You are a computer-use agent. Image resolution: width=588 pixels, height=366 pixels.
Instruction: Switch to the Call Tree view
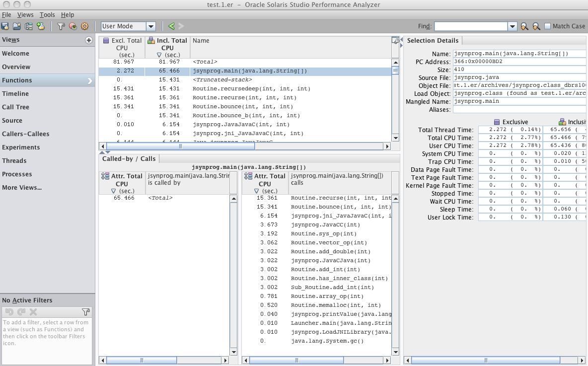pyautogui.click(x=47, y=107)
